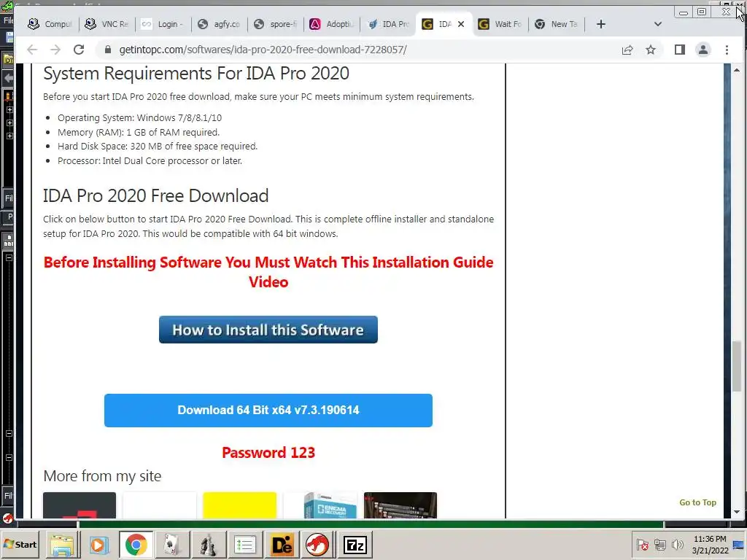Click the volume speaker tray icon
The height and width of the screenshot is (560, 747).
click(x=677, y=545)
